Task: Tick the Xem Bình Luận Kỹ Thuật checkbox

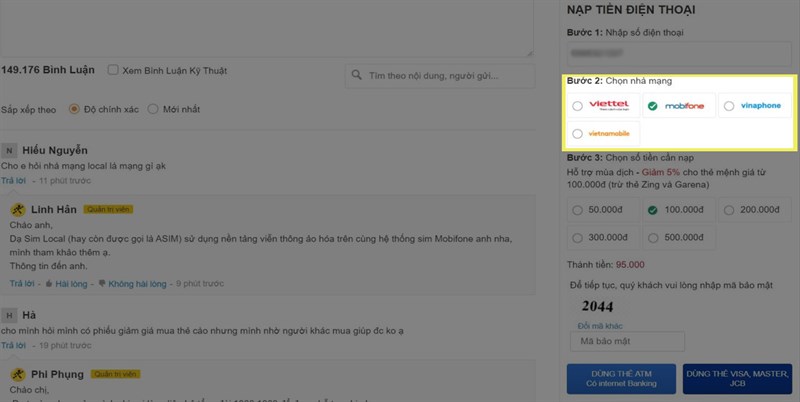Action: click(x=113, y=70)
